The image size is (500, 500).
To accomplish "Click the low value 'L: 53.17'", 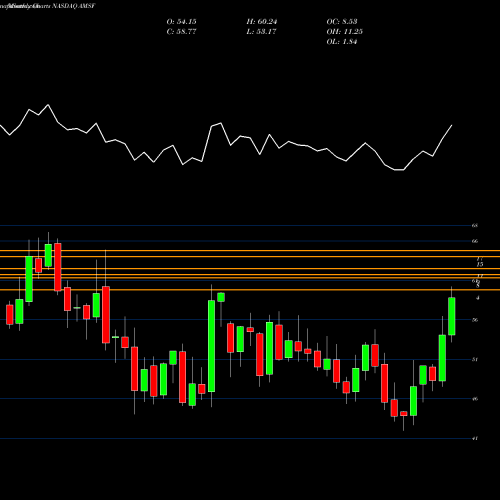I will coord(261,32).
